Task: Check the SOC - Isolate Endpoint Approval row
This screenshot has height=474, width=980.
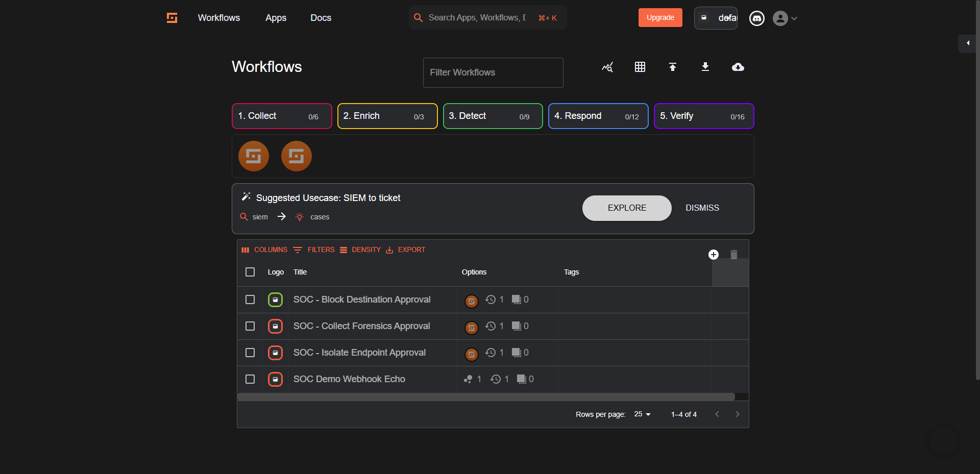Action: [250, 353]
